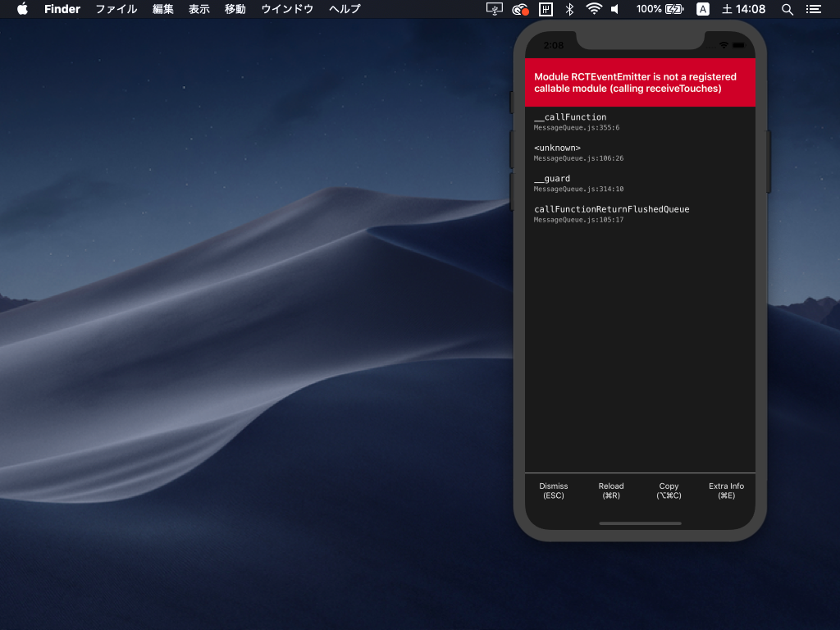The width and height of the screenshot is (840, 630).
Task: Open the ファイル menu
Action: [116, 9]
